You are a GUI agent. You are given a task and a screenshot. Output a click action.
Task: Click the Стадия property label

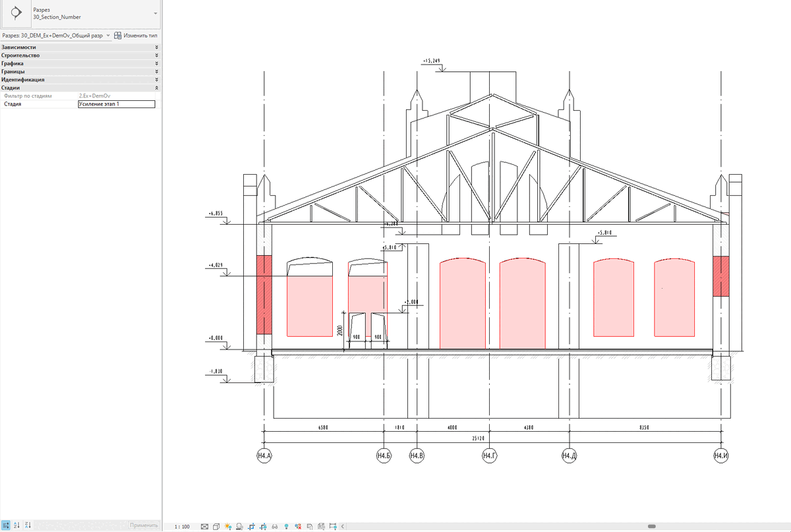13,104
